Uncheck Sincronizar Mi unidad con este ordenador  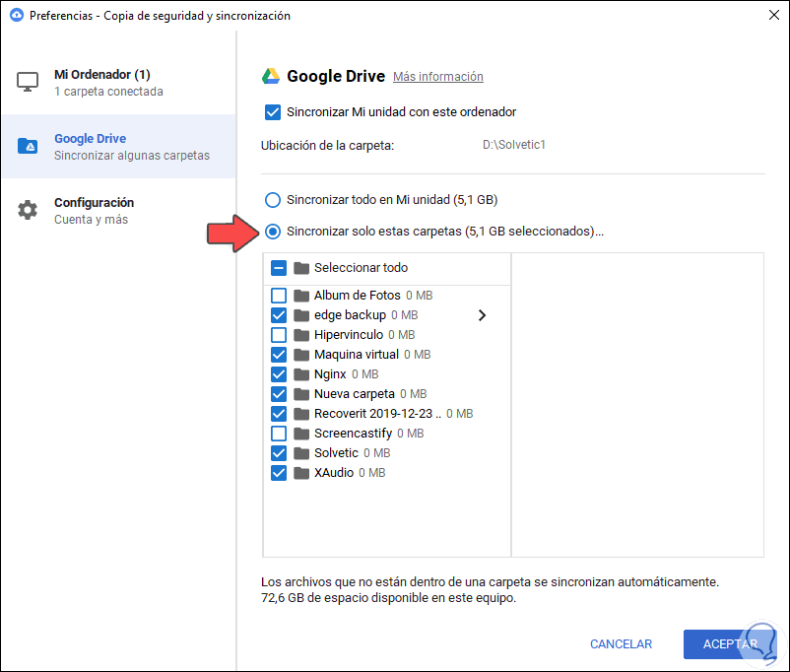tap(273, 112)
